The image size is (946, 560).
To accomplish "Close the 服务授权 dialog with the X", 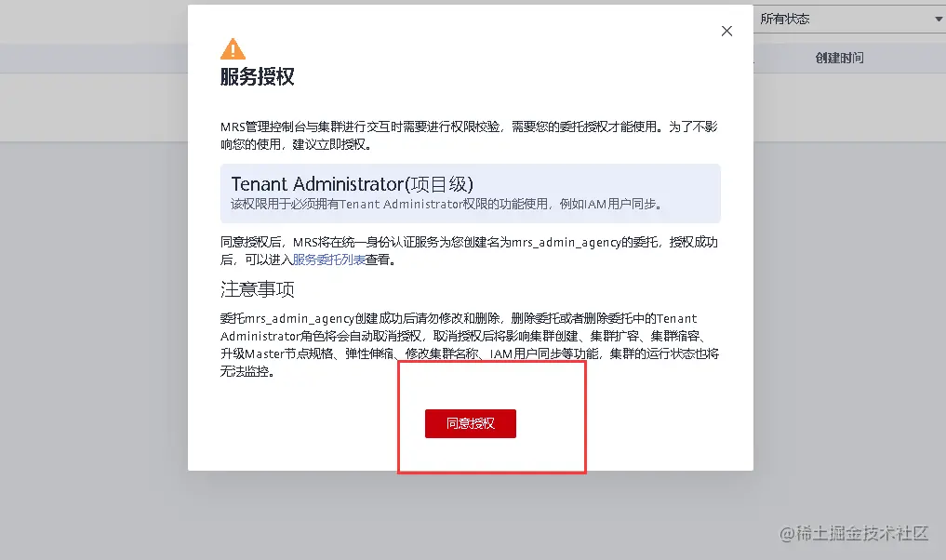I will tap(726, 31).
